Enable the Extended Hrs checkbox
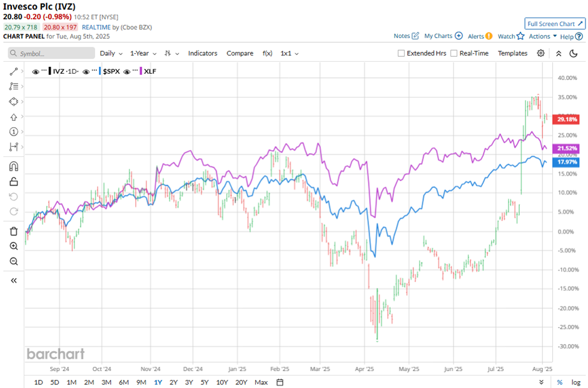 [x=401, y=53]
